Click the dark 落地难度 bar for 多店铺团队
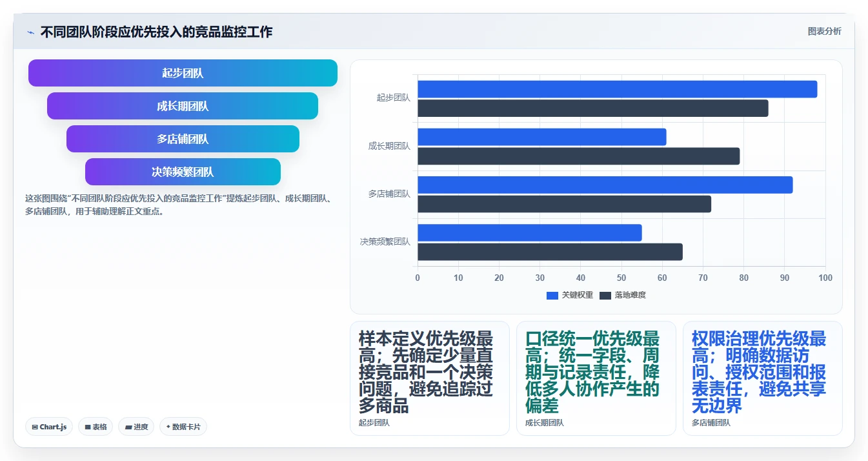This screenshot has height=461, width=868. [x=564, y=204]
